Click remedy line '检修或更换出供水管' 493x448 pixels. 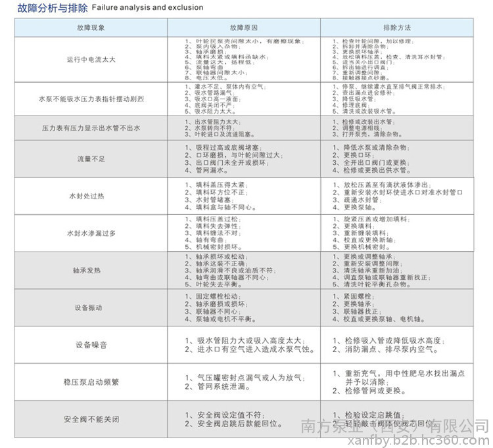point(371,170)
